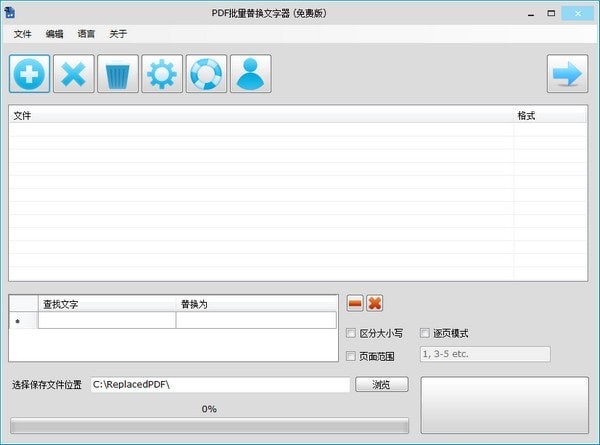Clear file list using trash can icon

(118, 73)
